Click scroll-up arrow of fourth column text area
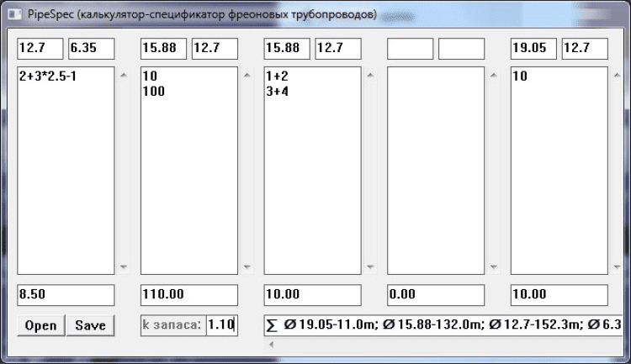Viewport: 631px width, 364px height. click(494, 75)
